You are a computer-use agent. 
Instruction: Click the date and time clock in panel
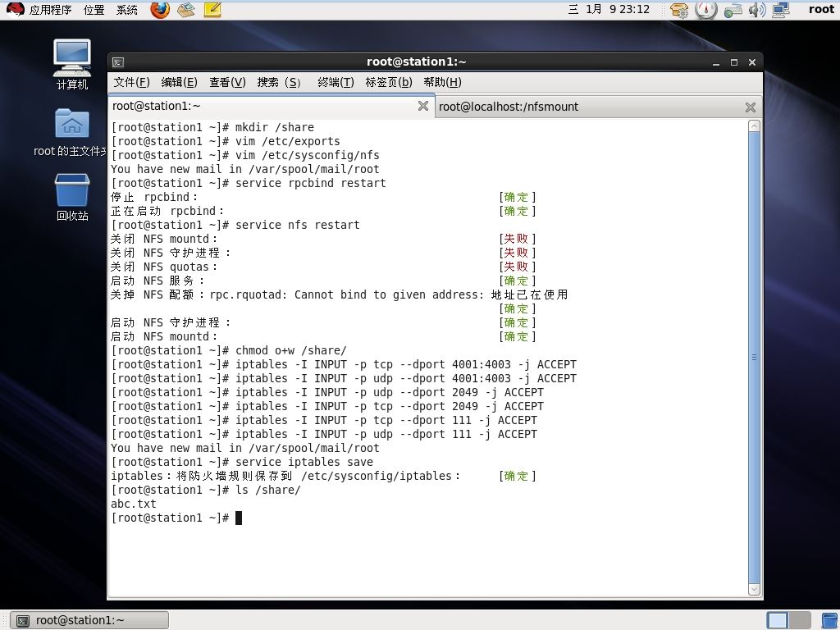click(x=609, y=10)
